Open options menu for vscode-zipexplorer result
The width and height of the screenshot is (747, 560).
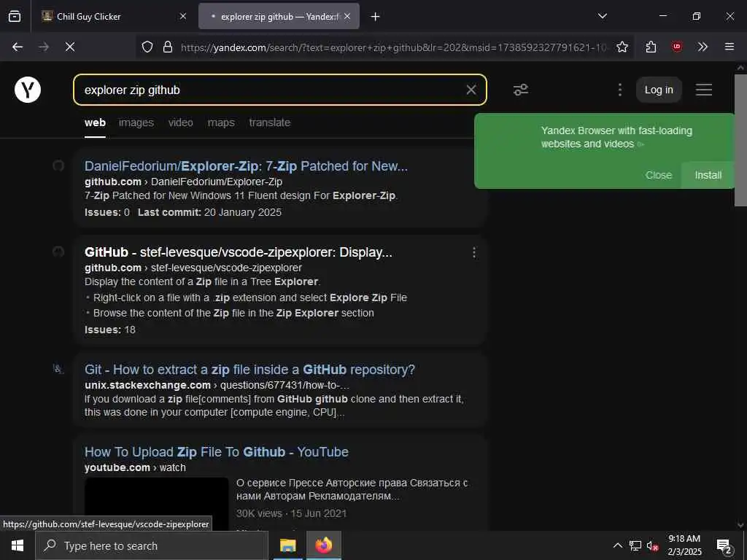click(x=473, y=252)
